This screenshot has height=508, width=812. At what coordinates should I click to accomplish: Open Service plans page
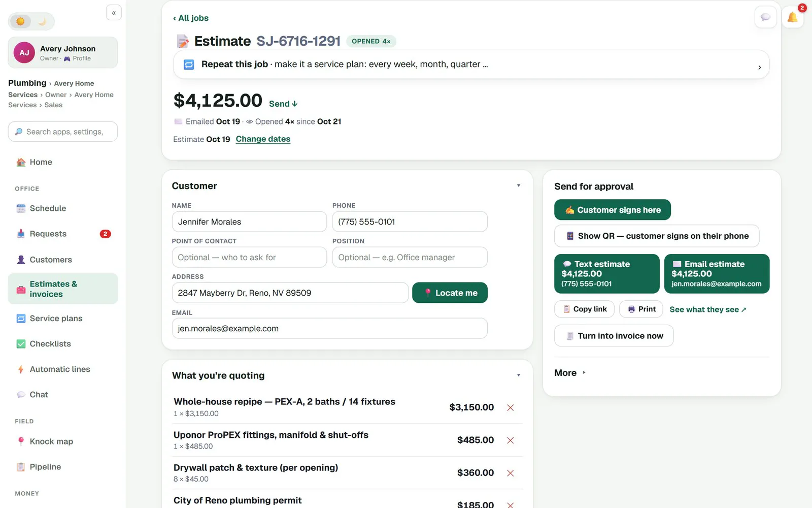[63, 319]
